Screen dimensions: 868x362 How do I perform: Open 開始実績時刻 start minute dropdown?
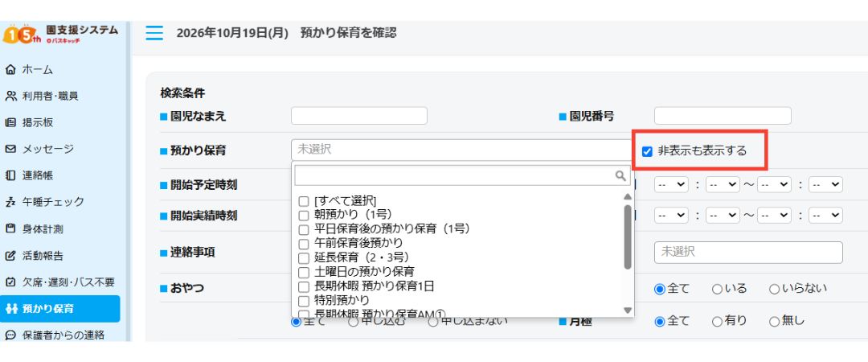(723, 215)
